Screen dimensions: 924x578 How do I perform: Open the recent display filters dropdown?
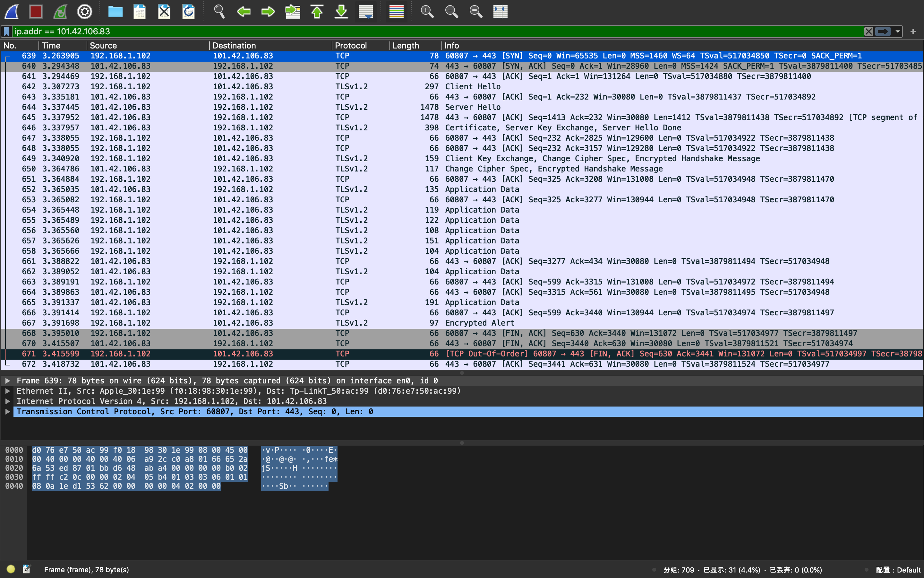897,31
